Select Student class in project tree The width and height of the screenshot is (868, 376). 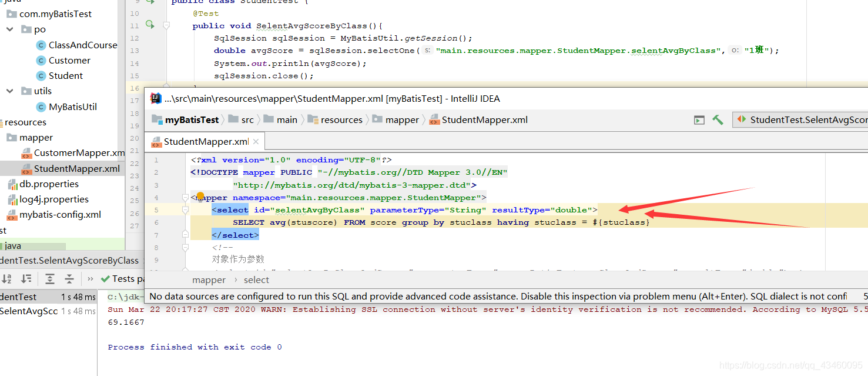[66, 75]
